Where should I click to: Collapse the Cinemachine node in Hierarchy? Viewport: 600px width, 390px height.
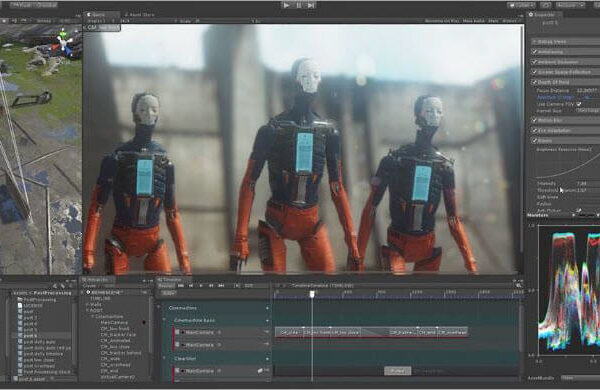[92, 317]
